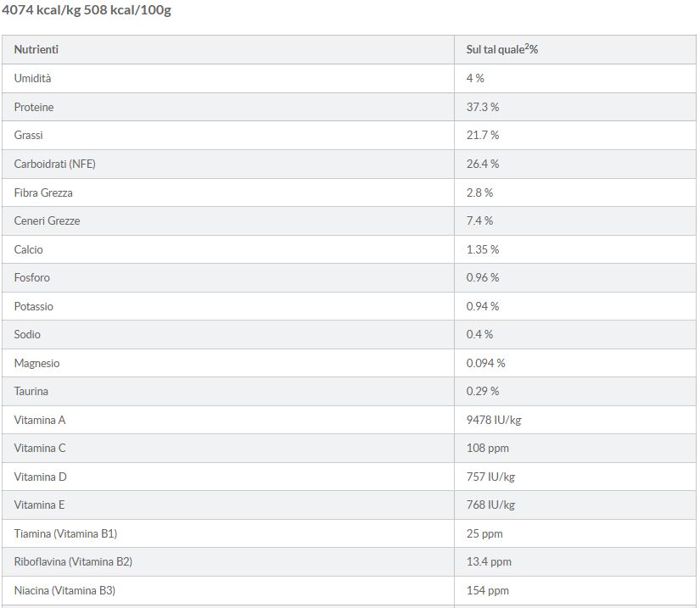Click the Calcio value 1.35 %
Viewport: 700px width, 608px height.
[x=483, y=249]
